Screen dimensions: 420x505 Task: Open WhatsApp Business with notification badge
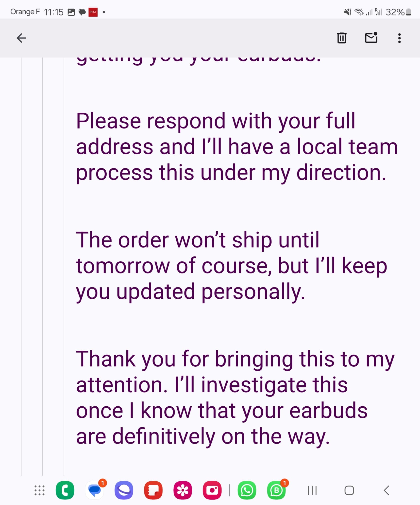click(x=277, y=490)
